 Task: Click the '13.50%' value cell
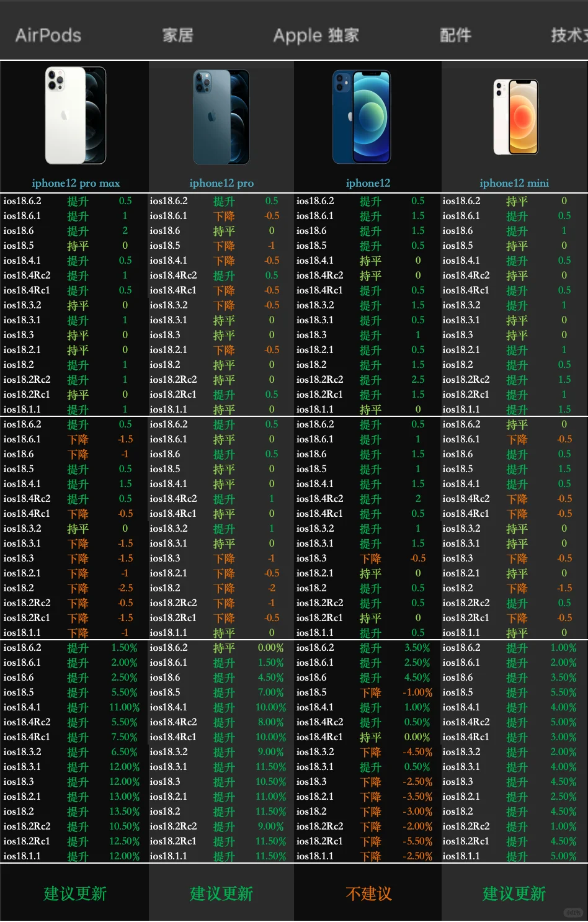click(x=125, y=812)
